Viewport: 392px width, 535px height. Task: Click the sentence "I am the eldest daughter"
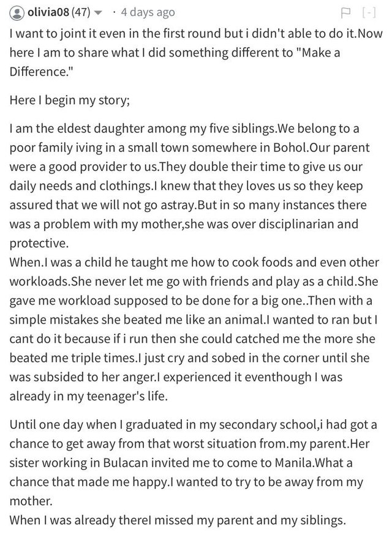(77, 129)
